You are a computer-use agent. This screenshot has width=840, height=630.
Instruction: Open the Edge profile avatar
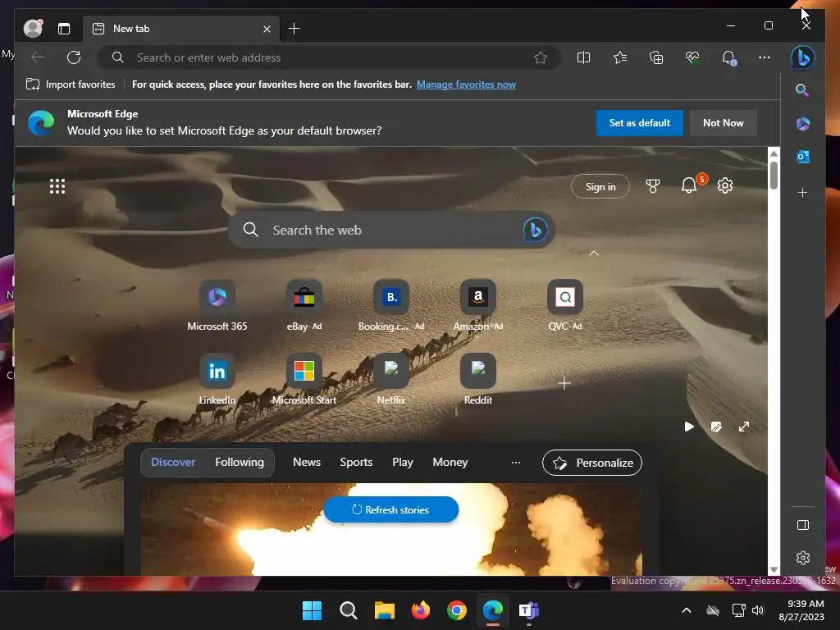[33, 29]
